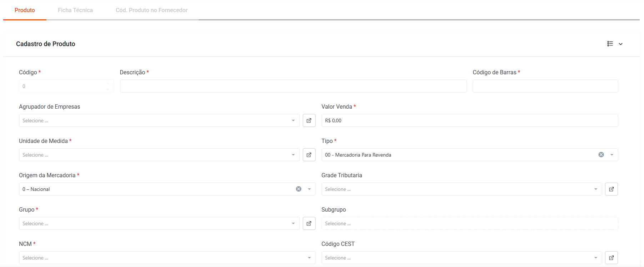Open external link icon beside Grupo
This screenshot has width=644, height=267.
tap(309, 223)
